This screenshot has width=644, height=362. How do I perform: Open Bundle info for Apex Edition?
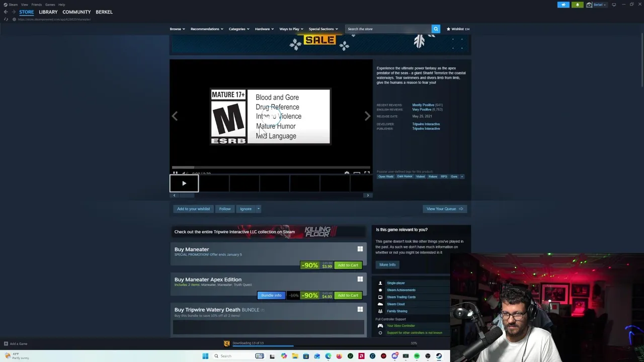(271, 295)
